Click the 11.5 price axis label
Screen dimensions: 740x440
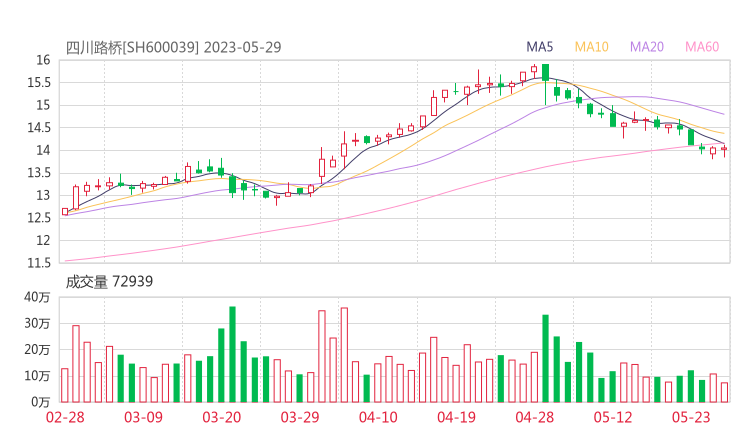[x=39, y=263]
